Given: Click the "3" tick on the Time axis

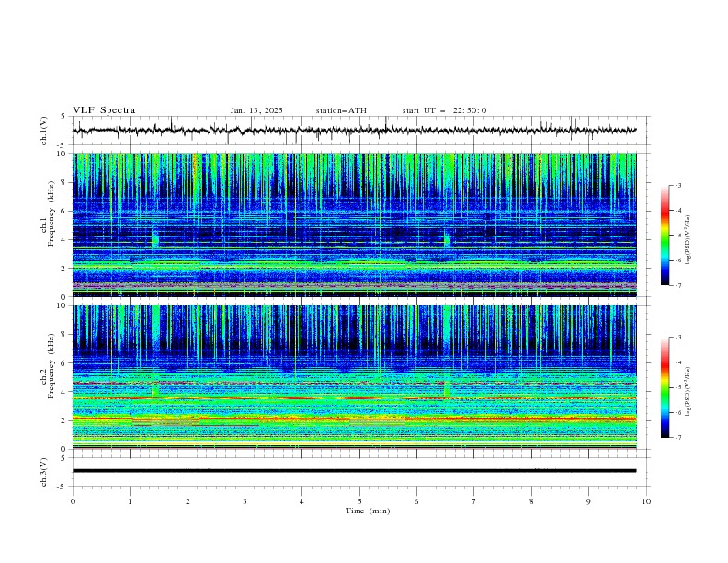Looking at the screenshot, I should (x=245, y=501).
